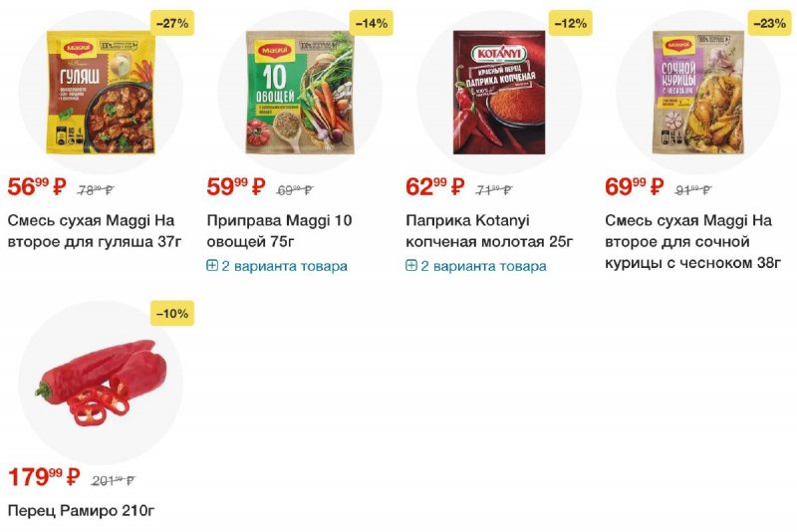The image size is (797, 532).
Task: Click the -27% discount badge
Action: point(172,23)
